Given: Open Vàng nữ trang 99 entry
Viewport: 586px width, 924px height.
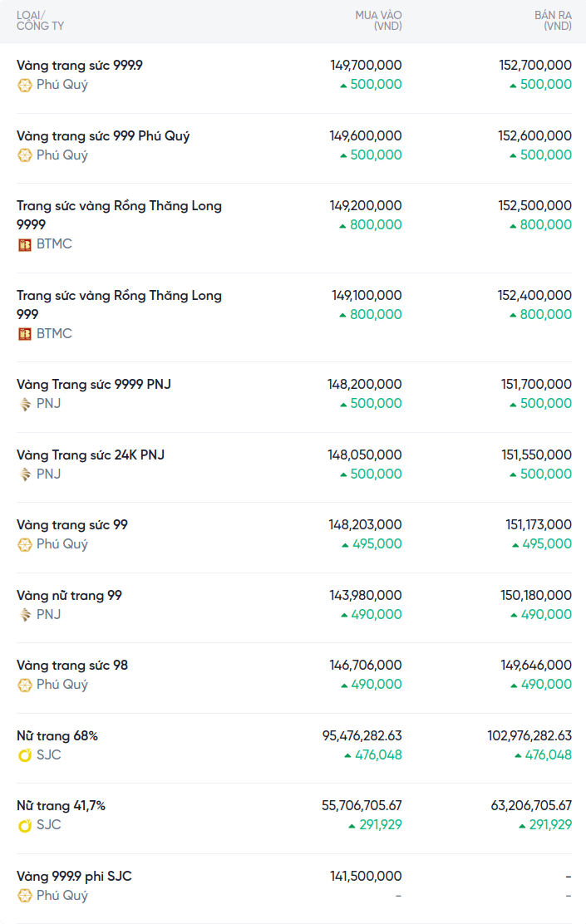Looking at the screenshot, I should click(69, 595).
